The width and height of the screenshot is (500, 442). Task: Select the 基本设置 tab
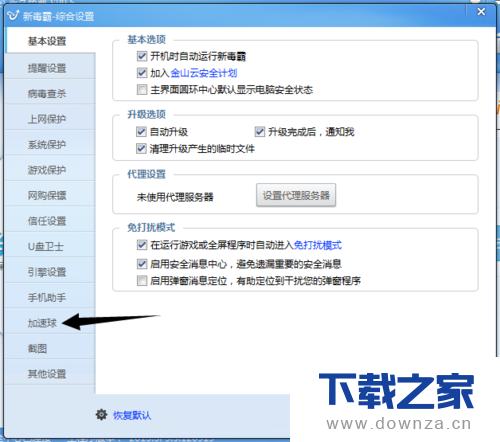click(x=50, y=41)
